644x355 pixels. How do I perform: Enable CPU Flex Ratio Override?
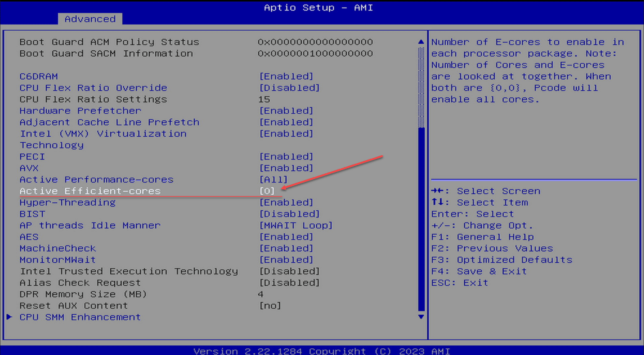(x=93, y=88)
